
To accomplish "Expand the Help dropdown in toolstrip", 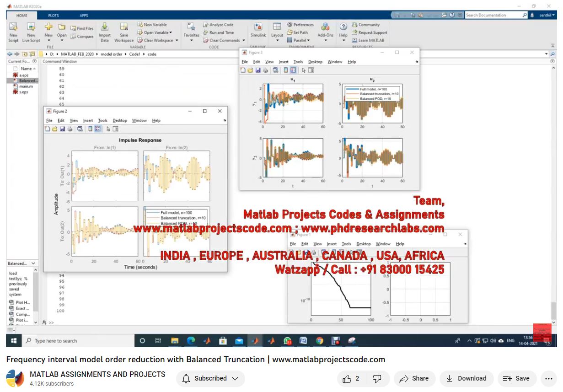I will pos(343,41).
